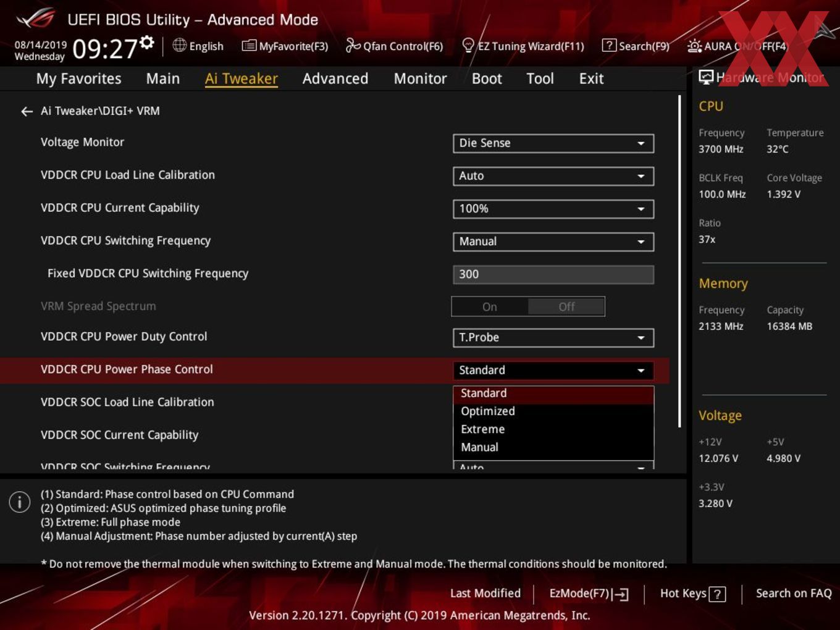
Task: Open Search(F9)
Action: (636, 46)
